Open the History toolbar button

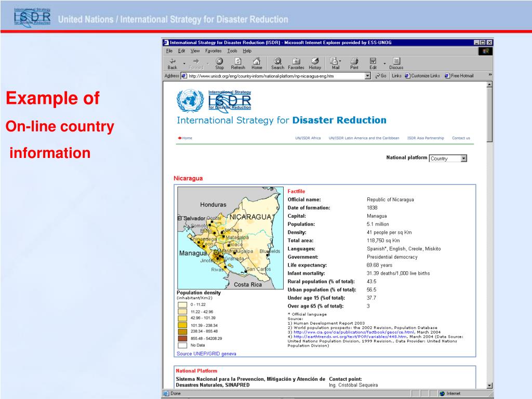click(315, 63)
